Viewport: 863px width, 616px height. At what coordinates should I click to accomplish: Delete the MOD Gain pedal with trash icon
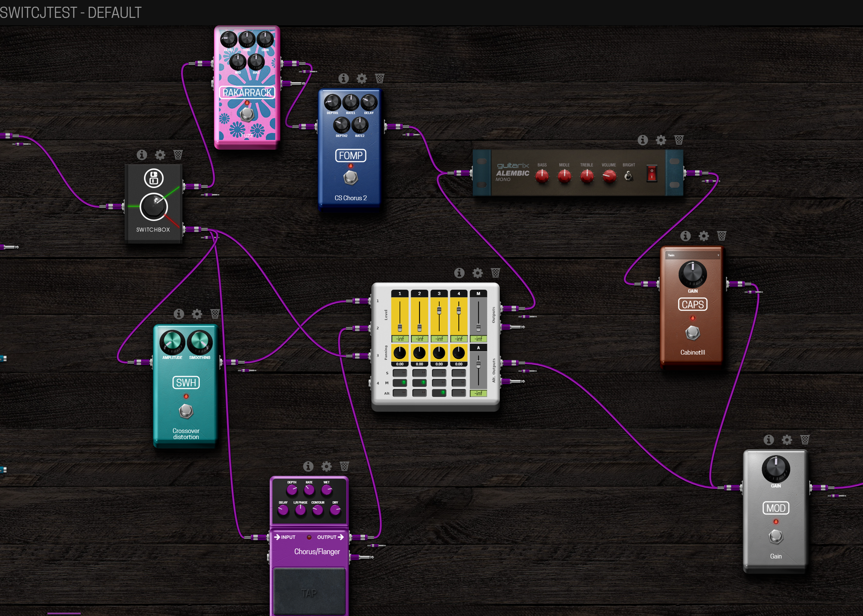[x=805, y=439]
